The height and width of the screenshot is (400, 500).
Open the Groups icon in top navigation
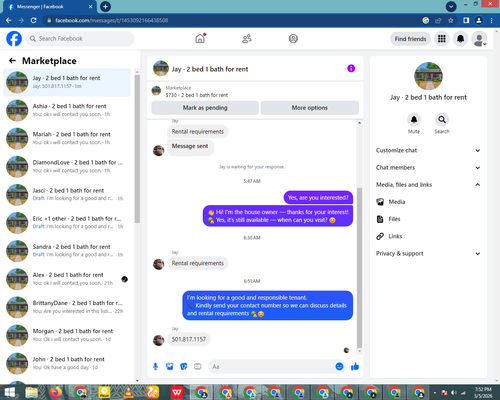point(293,39)
